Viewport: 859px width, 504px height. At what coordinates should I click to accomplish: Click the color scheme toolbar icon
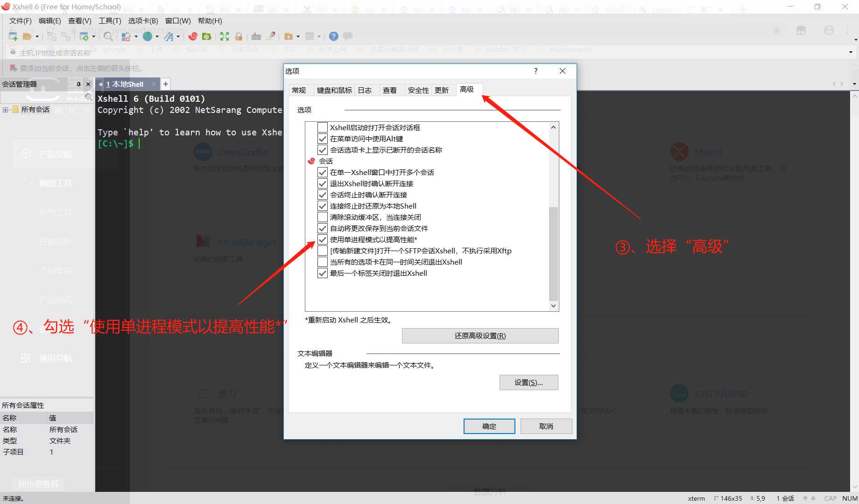[126, 36]
